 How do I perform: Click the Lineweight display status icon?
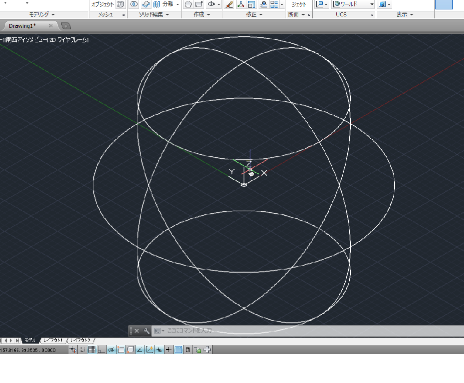(x=169, y=350)
